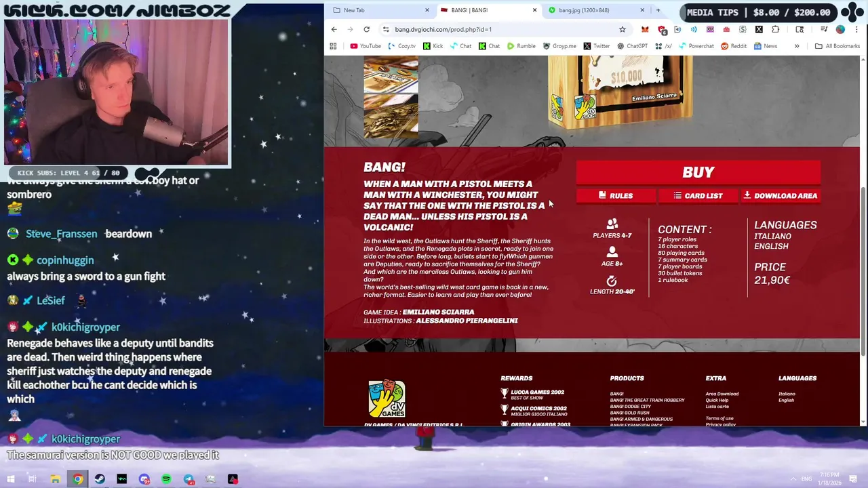Switch site language to English in footer
Image resolution: width=868 pixels, height=488 pixels.
tap(786, 400)
